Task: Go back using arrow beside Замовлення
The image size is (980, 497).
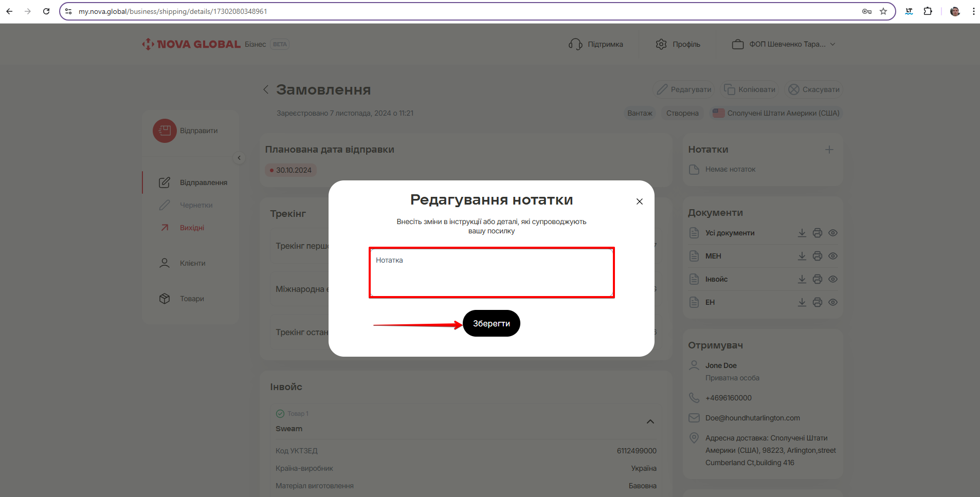Action: click(266, 89)
